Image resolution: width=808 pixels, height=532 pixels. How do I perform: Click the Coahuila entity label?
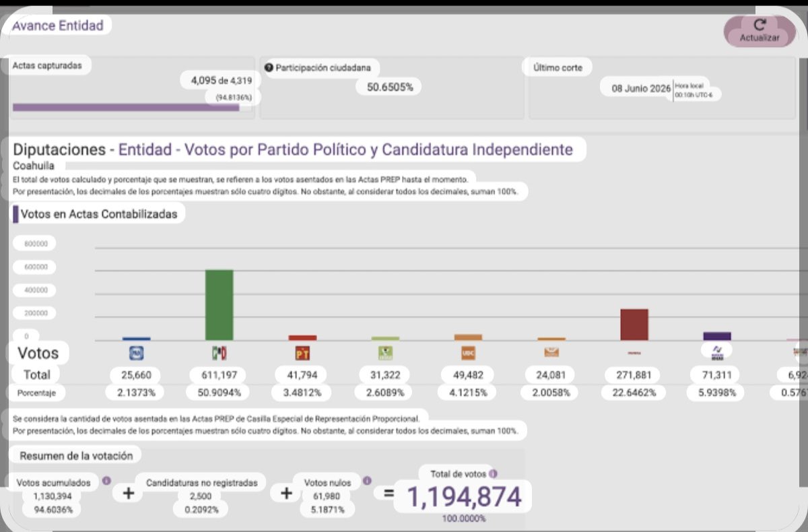pyautogui.click(x=34, y=165)
